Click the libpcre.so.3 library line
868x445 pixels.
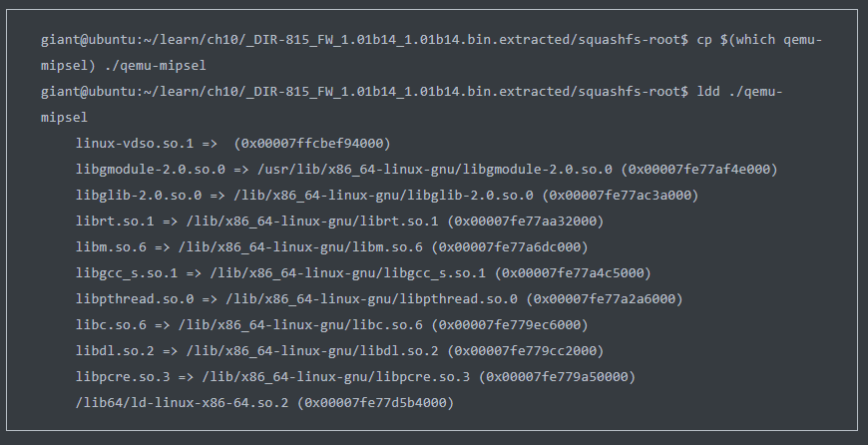pos(355,377)
